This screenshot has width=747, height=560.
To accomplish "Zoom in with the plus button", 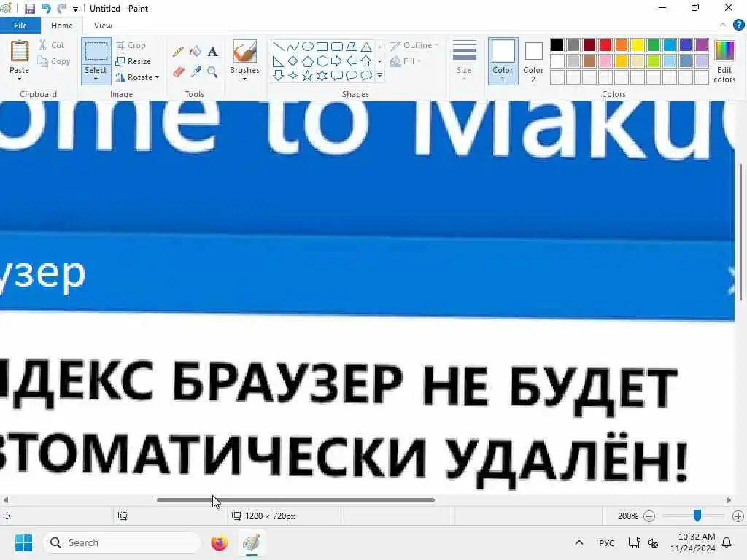I will [738, 516].
